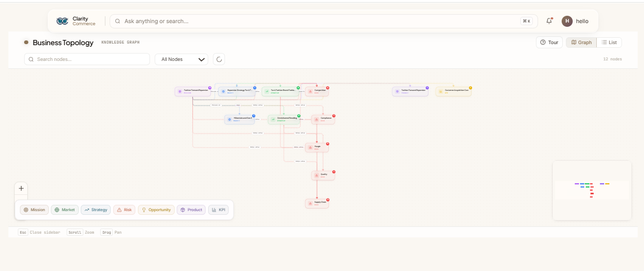Toggle the Mission legend filter

point(34,210)
